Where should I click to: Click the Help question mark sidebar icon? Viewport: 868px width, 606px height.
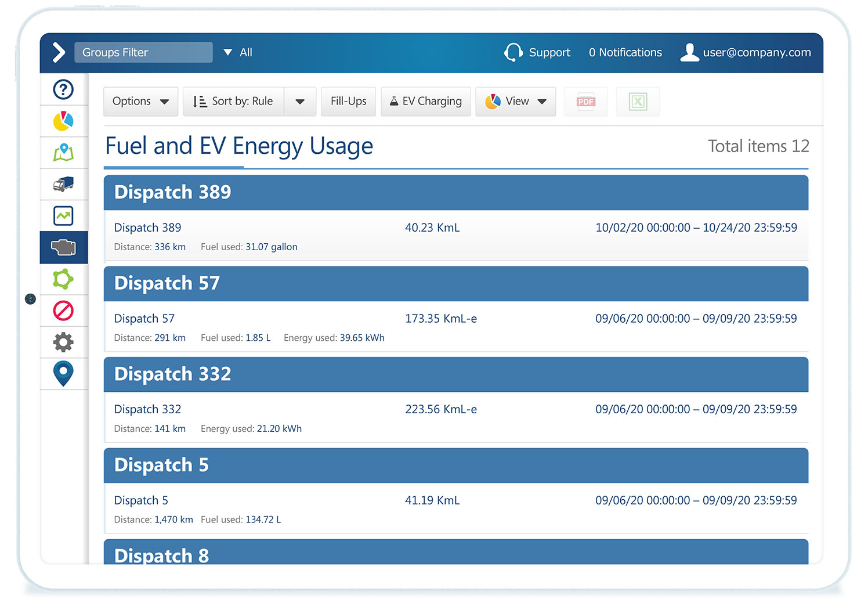coord(63,89)
